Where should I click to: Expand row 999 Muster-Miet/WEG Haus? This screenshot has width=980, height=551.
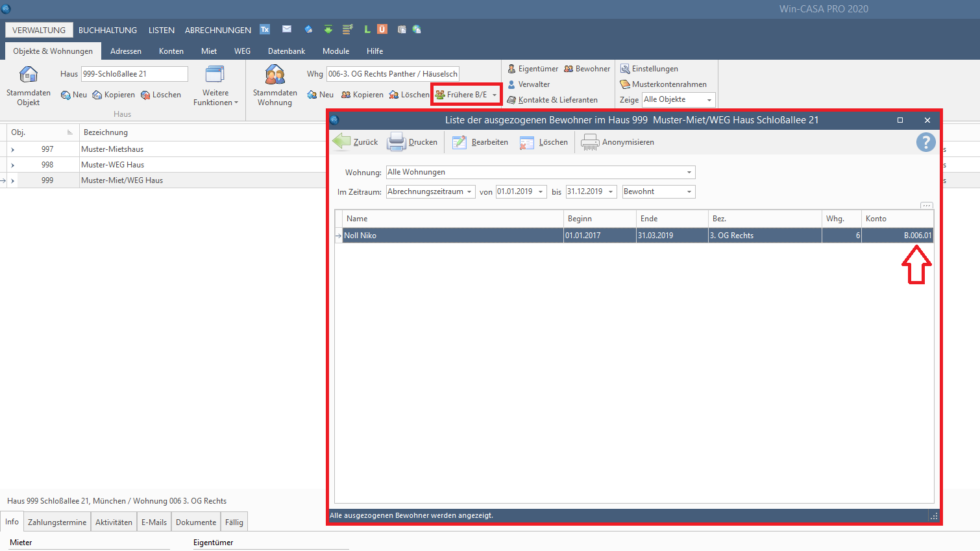12,180
